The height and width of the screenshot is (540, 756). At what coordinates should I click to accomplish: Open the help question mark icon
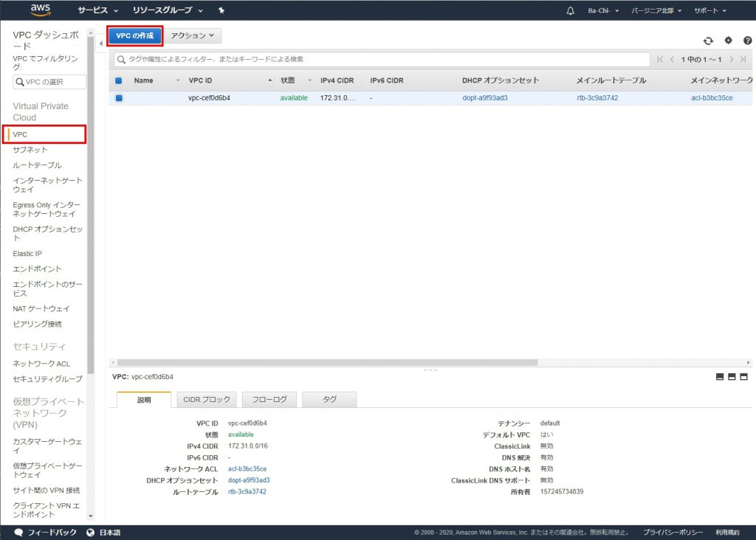click(x=747, y=41)
